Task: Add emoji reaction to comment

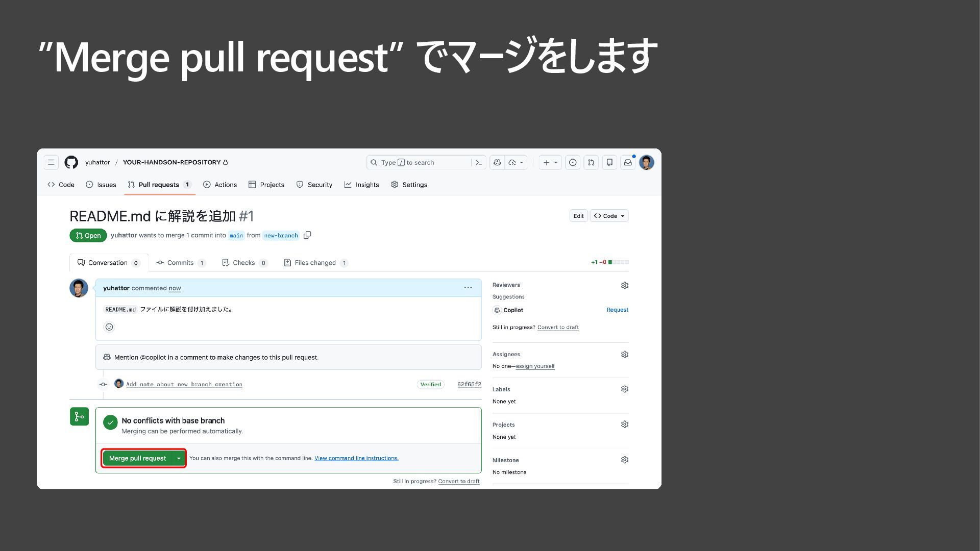Action: (109, 327)
